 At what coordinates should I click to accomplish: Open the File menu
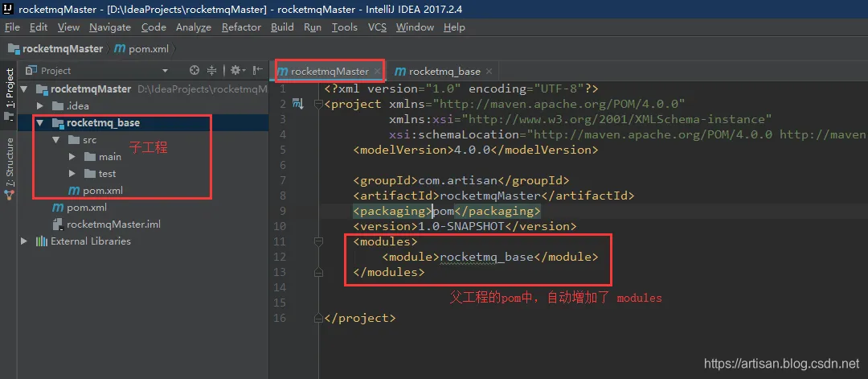[x=12, y=27]
